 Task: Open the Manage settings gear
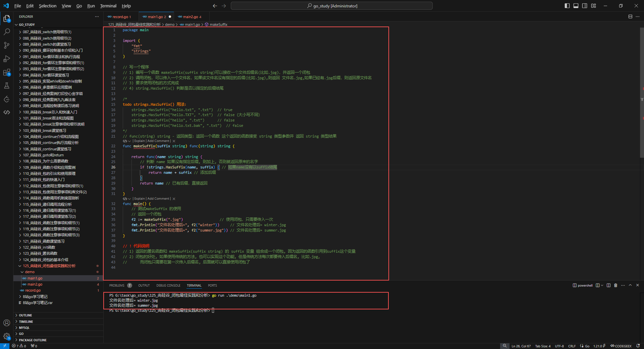(x=7, y=336)
